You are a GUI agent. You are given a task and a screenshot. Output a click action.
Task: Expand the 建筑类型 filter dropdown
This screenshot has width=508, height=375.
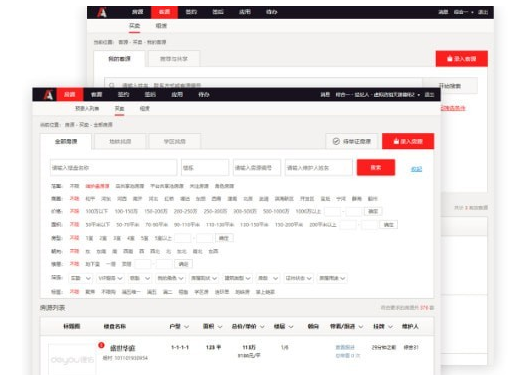pyautogui.click(x=237, y=278)
